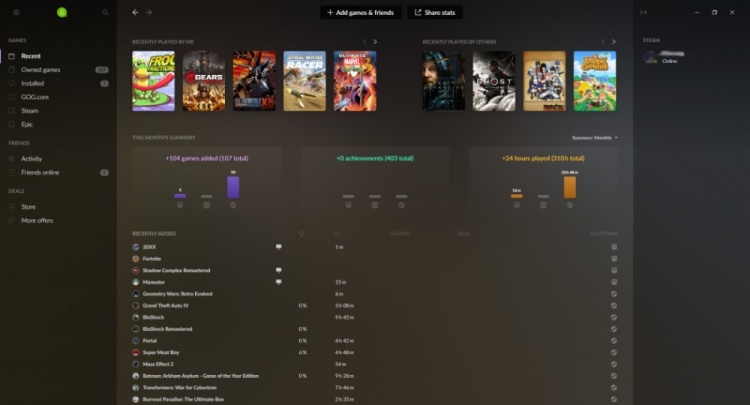Click +104 games added summary text
Screen dimensions: 750x405
(x=207, y=158)
